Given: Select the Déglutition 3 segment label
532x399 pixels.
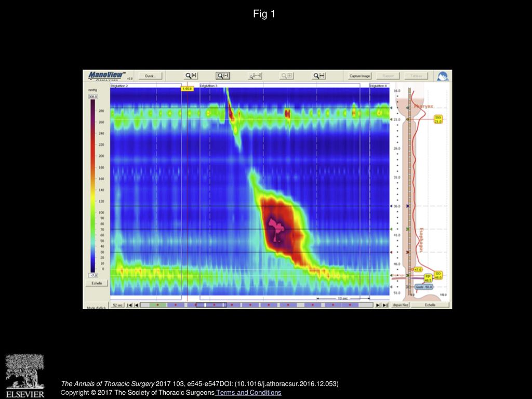Looking at the screenshot, I should tap(209, 86).
